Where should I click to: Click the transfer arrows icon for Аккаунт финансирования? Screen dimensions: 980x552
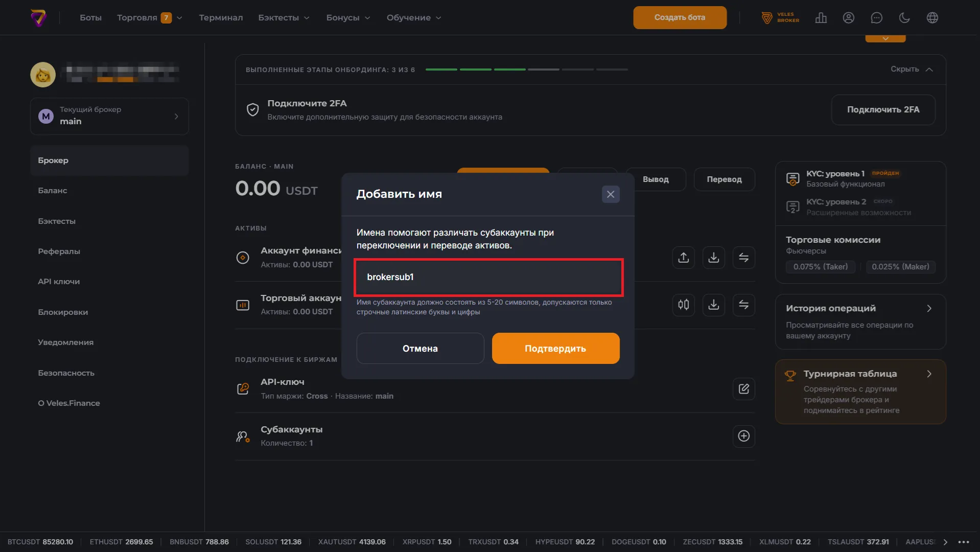pyautogui.click(x=744, y=258)
